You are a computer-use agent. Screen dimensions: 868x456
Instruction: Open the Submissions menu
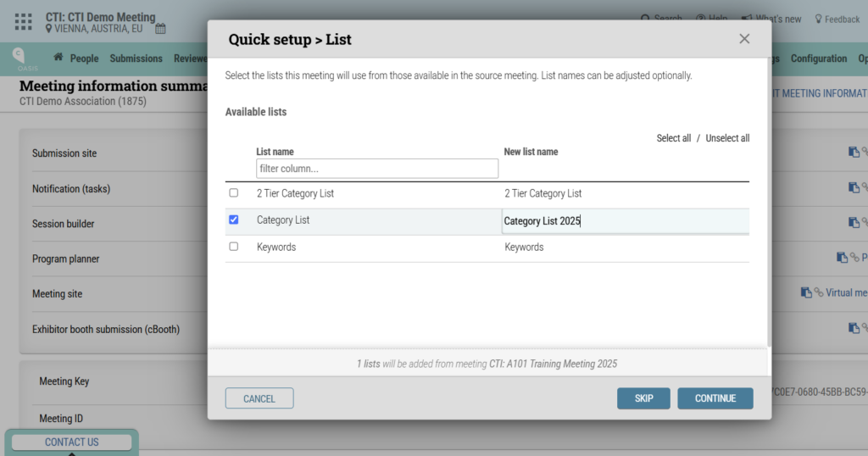coord(136,58)
